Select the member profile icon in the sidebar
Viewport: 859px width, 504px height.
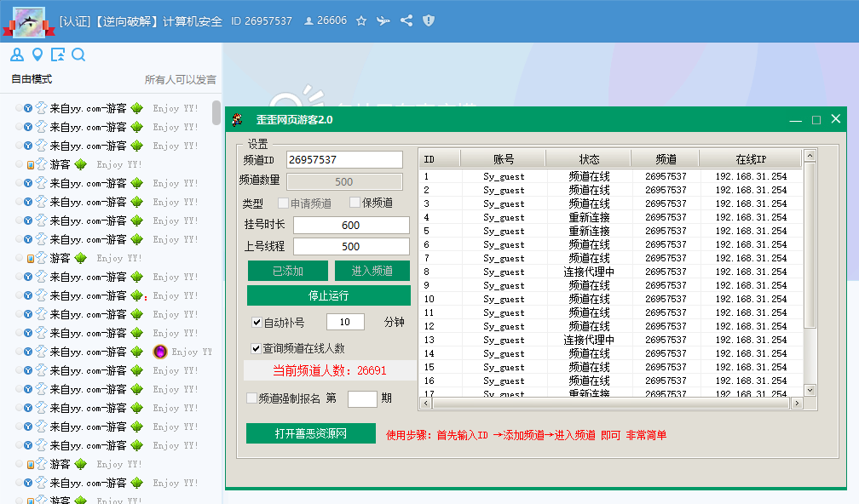[17, 54]
